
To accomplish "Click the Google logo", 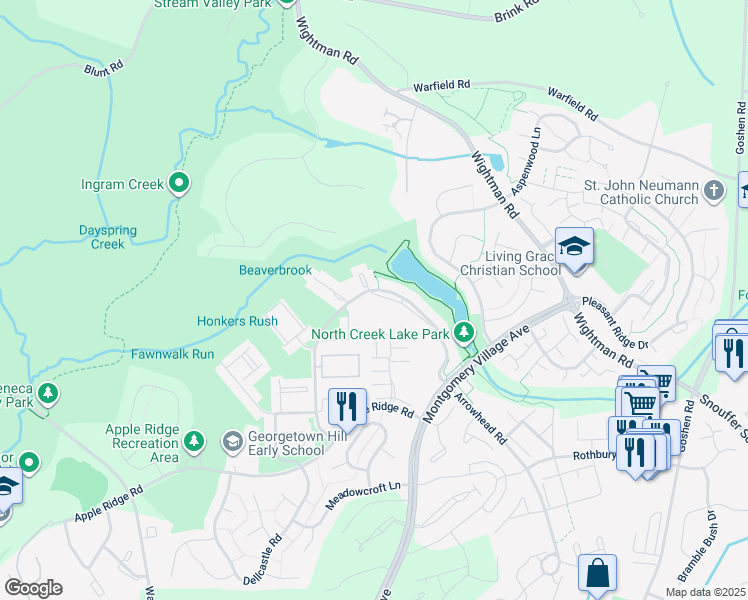I will coord(33,588).
